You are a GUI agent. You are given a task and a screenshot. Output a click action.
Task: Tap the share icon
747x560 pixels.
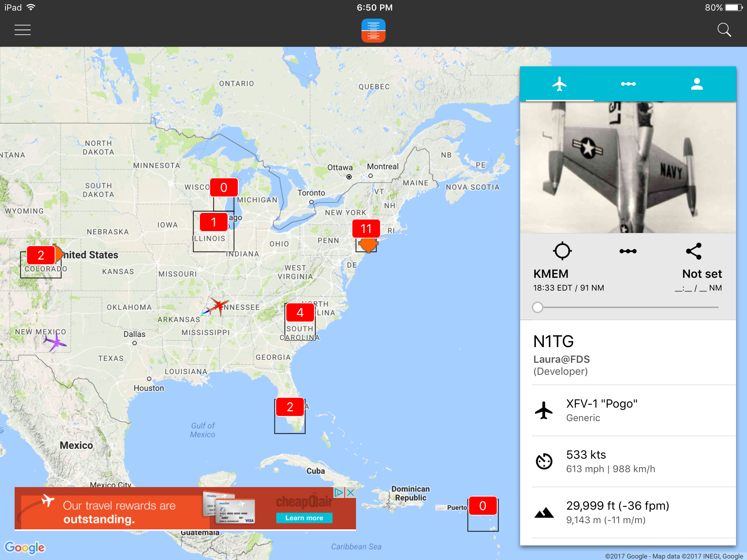pos(694,251)
